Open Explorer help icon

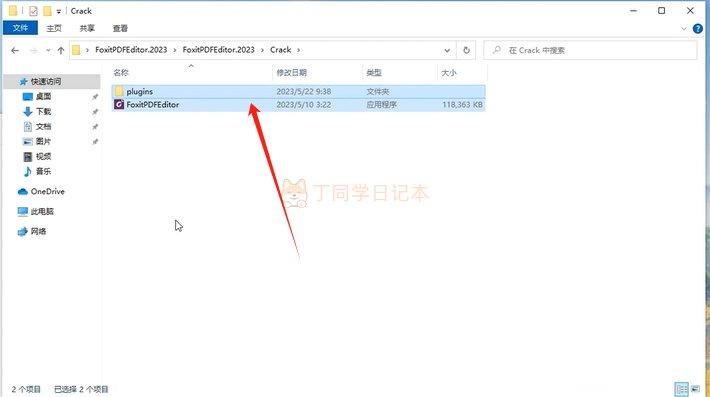(x=698, y=29)
